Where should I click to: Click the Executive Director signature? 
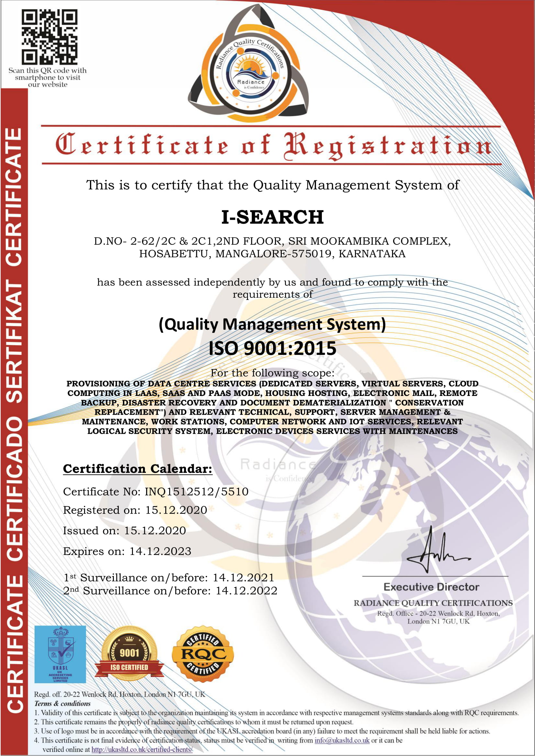pos(439,550)
